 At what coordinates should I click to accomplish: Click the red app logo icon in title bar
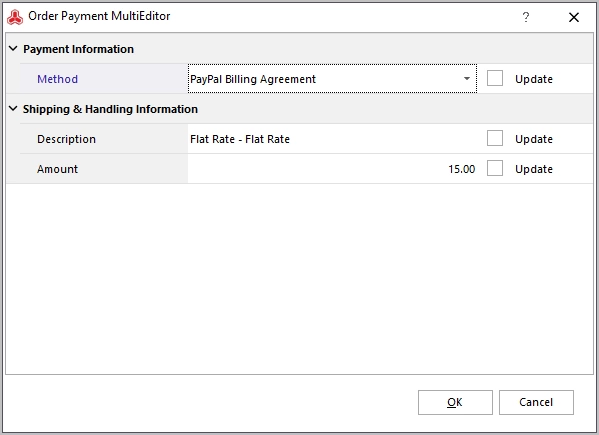15,17
